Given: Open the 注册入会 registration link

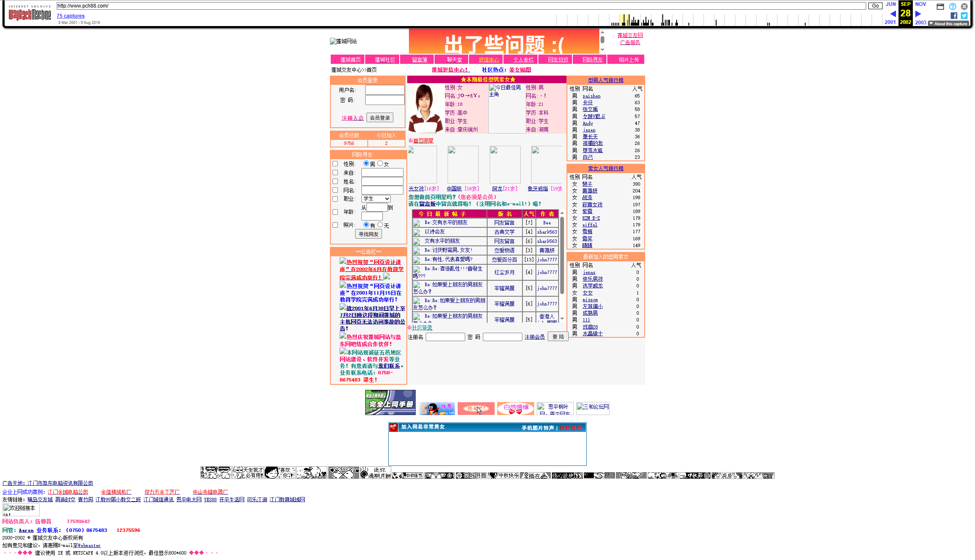Looking at the screenshot, I should point(353,118).
